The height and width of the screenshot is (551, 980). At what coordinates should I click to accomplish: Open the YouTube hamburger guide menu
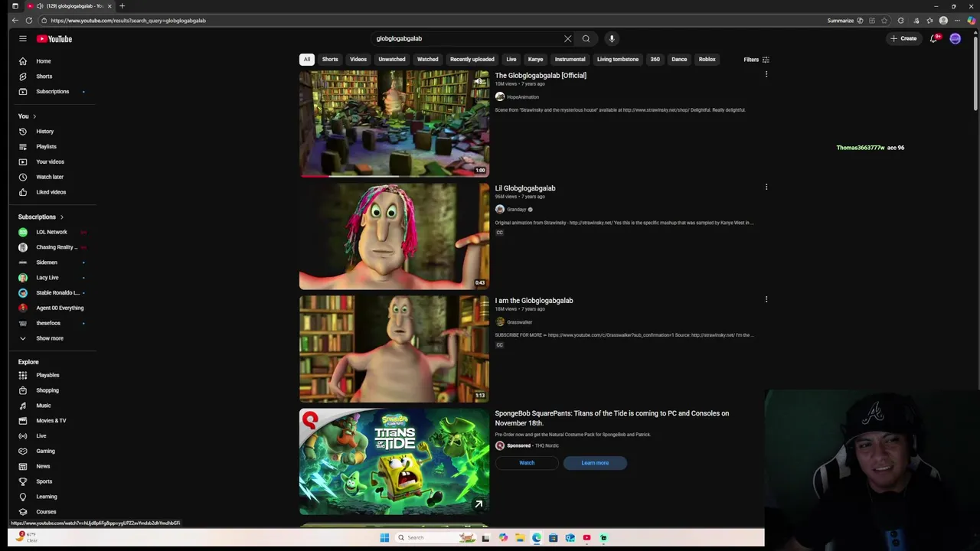[23, 38]
